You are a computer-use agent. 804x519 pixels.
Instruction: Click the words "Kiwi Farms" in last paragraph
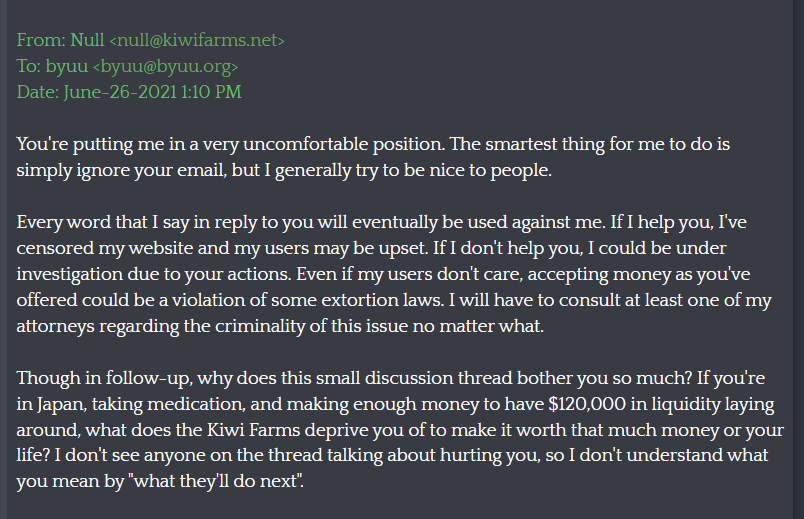point(253,430)
